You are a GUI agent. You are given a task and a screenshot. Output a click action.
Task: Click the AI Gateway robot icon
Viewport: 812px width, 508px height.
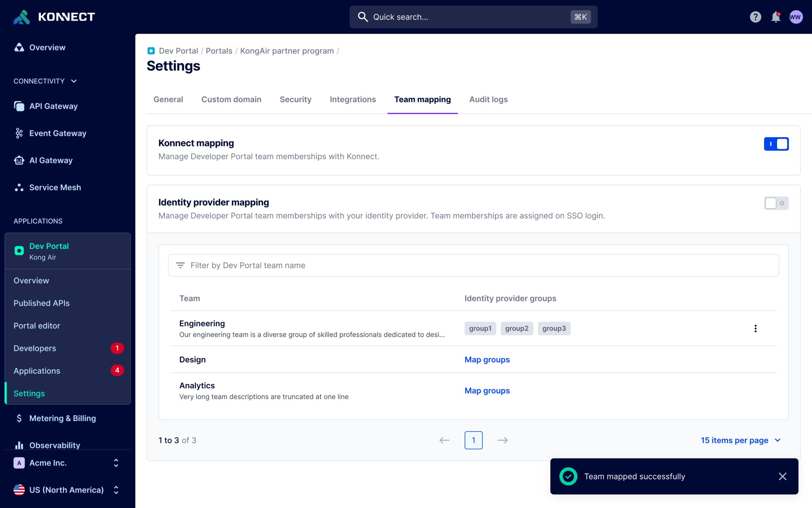[x=19, y=160]
